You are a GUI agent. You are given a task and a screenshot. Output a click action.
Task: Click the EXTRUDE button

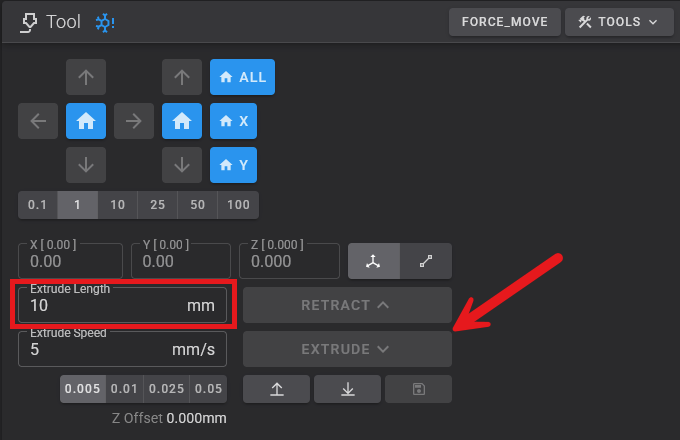(x=347, y=349)
